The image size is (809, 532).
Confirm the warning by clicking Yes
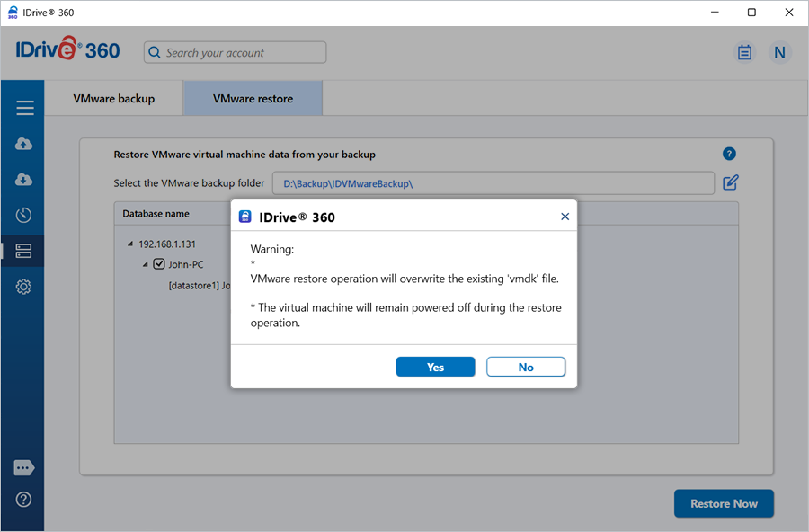point(435,367)
